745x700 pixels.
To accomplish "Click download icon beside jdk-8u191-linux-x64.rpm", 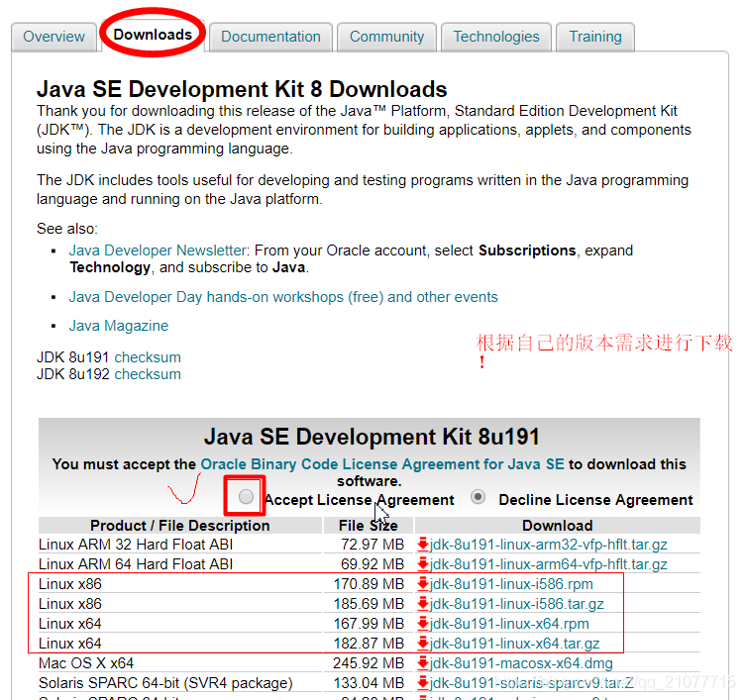I will (x=423, y=624).
